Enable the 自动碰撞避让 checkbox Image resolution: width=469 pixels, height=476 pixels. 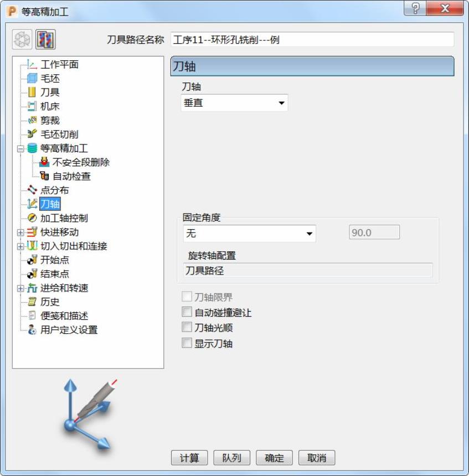(187, 312)
